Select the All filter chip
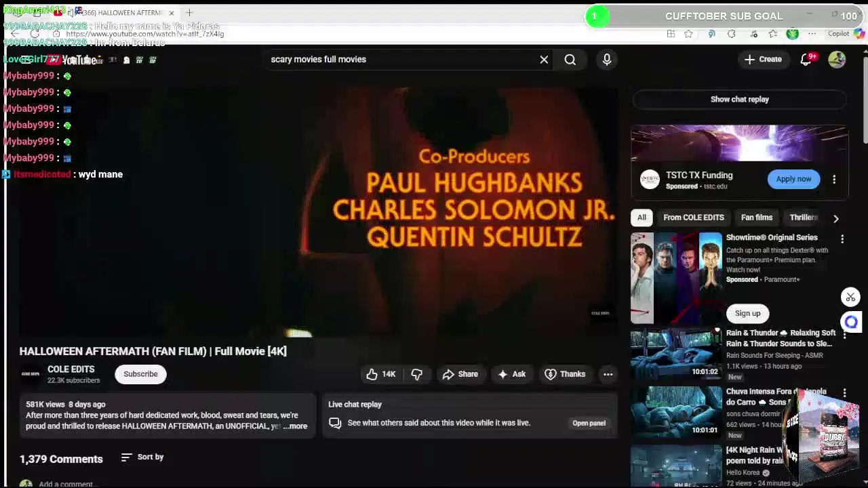Image resolution: width=868 pixels, height=488 pixels. point(642,218)
